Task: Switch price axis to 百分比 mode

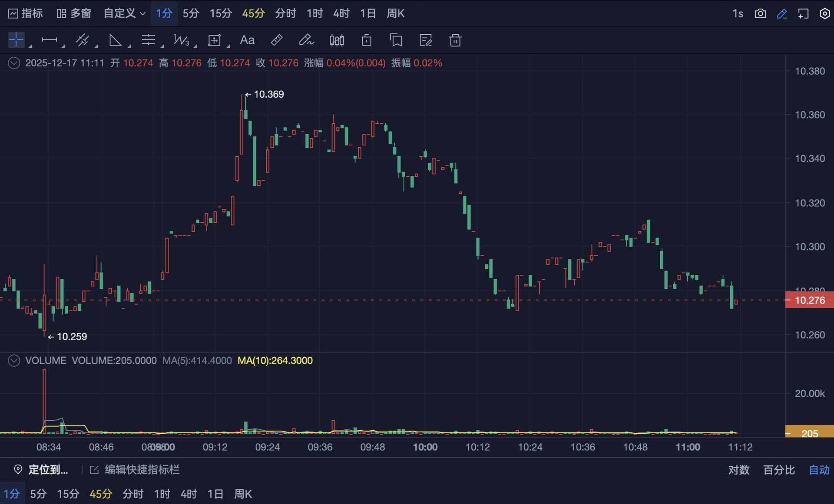Action: tap(779, 470)
